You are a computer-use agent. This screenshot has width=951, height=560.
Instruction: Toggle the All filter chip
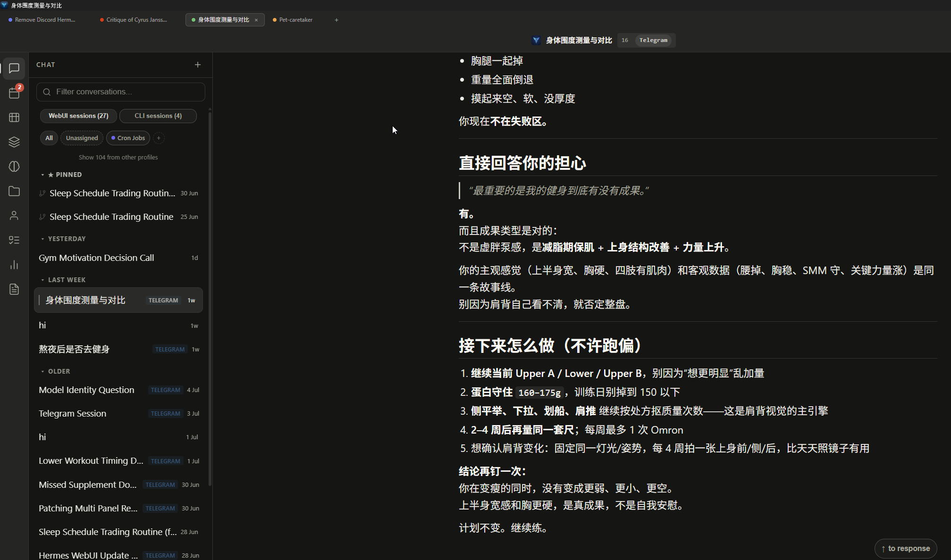coord(49,138)
